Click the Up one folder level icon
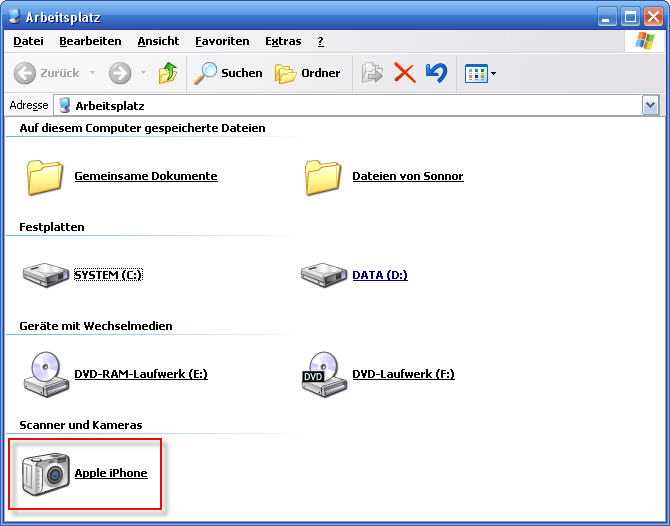 coord(168,73)
